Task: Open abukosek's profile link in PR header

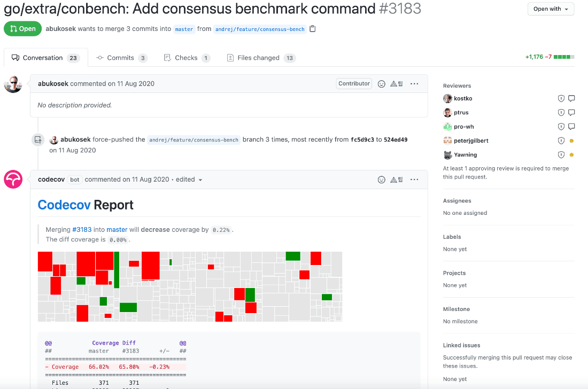Action: coord(61,28)
